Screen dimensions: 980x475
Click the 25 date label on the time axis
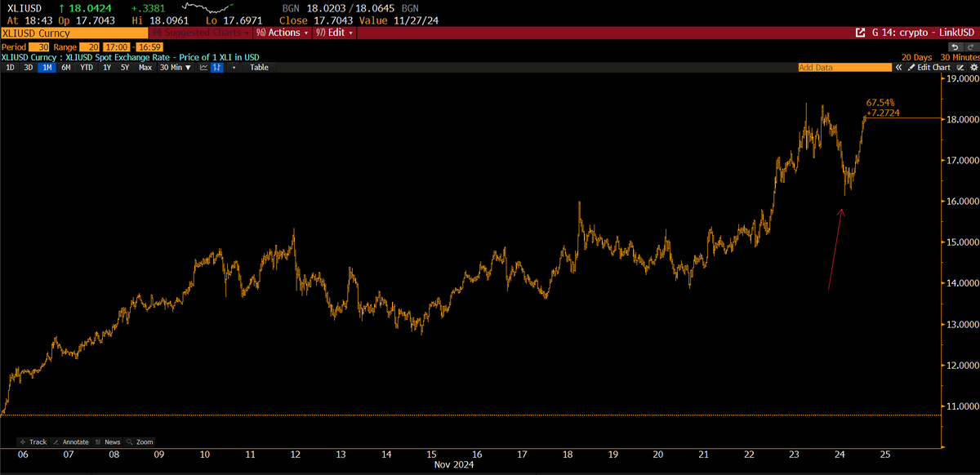(885, 454)
